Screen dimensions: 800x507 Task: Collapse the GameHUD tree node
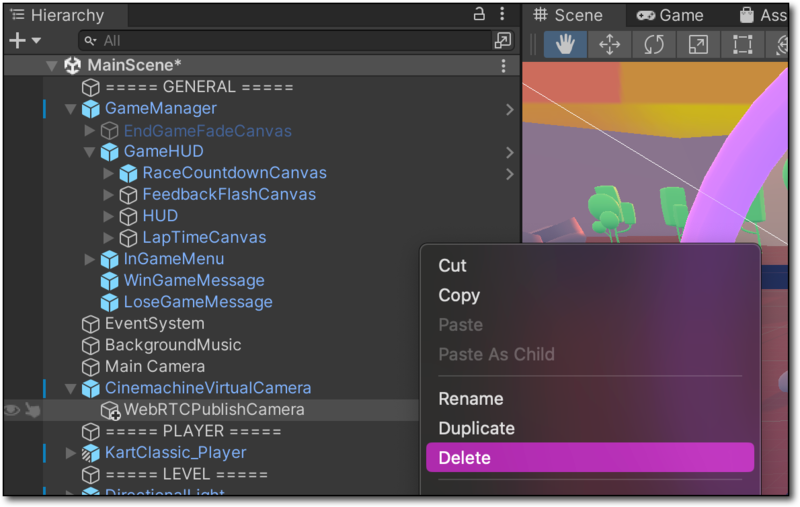[x=89, y=152]
